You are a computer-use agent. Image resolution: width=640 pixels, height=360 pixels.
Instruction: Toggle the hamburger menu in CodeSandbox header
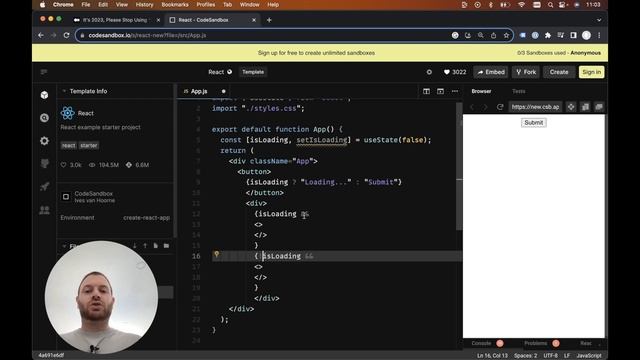[x=44, y=72]
